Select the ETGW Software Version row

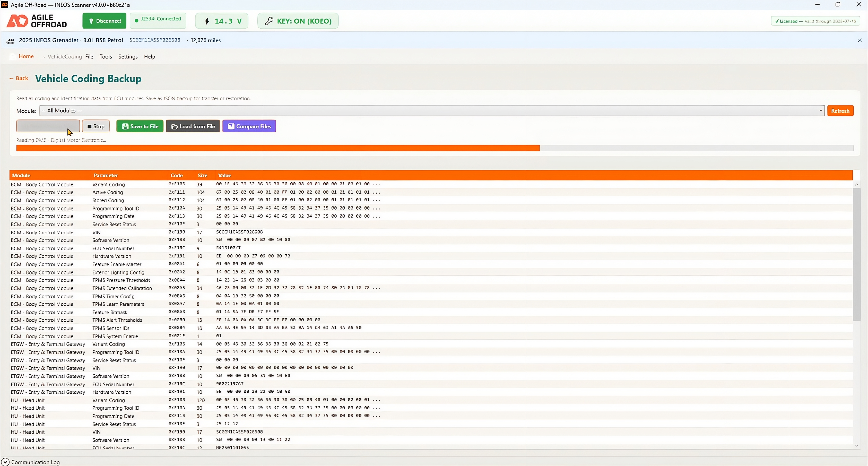(431, 376)
